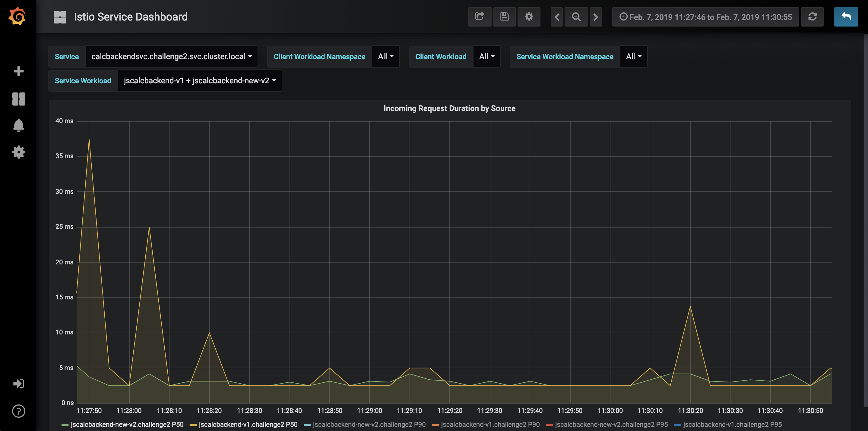Click the Client Workload Namespace label
The height and width of the screenshot is (431, 868).
(x=319, y=57)
